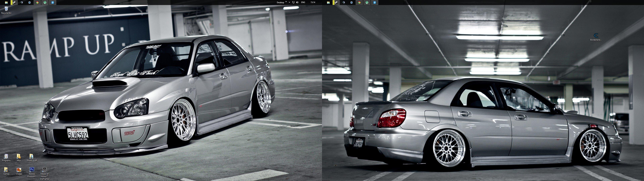Open the Recycle Bin

pyautogui.click(x=6, y=9)
